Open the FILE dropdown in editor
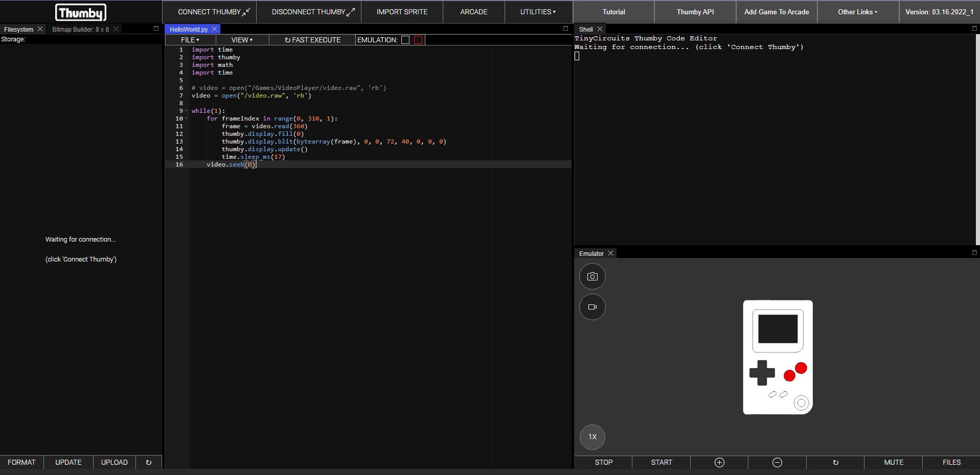 pyautogui.click(x=190, y=40)
